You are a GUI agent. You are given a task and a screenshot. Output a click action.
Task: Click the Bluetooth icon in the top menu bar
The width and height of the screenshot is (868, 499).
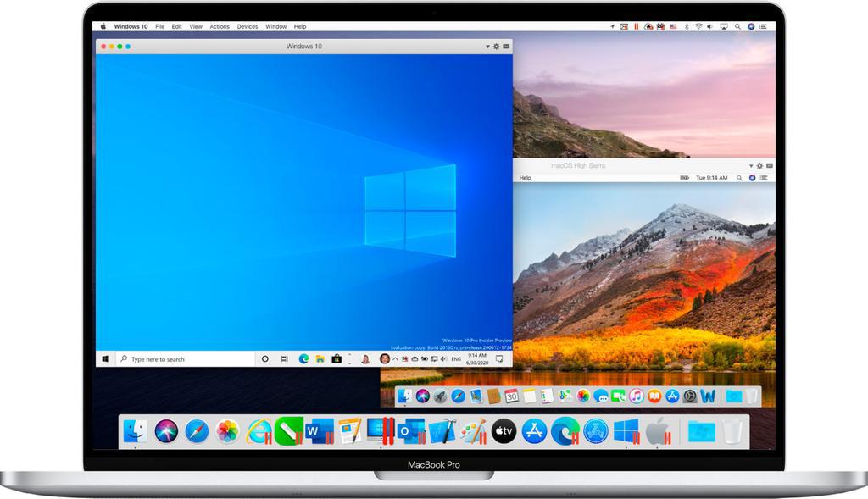[687, 26]
